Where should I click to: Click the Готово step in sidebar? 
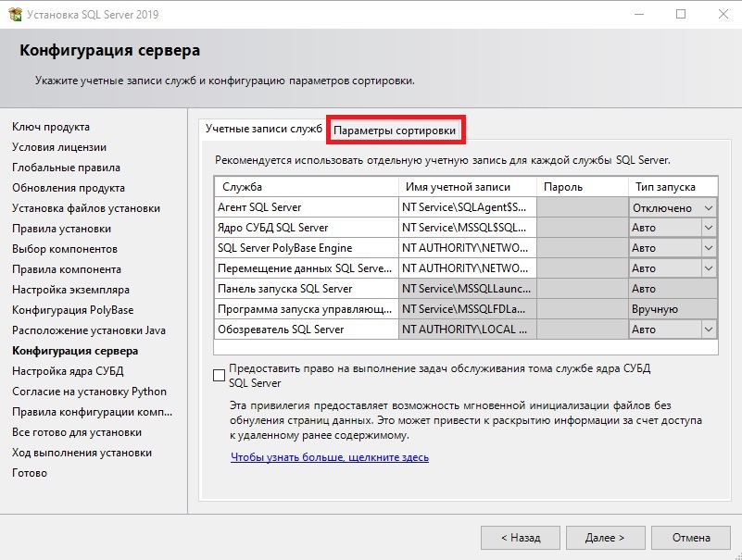30,472
